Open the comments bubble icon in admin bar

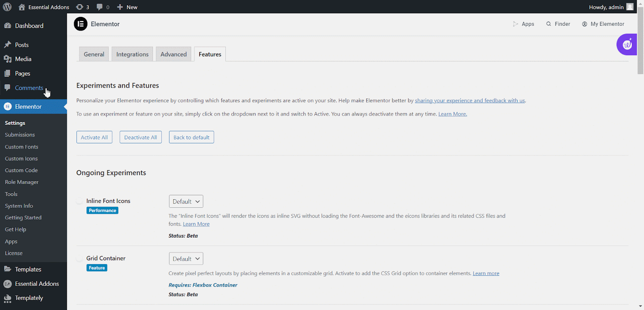99,7
